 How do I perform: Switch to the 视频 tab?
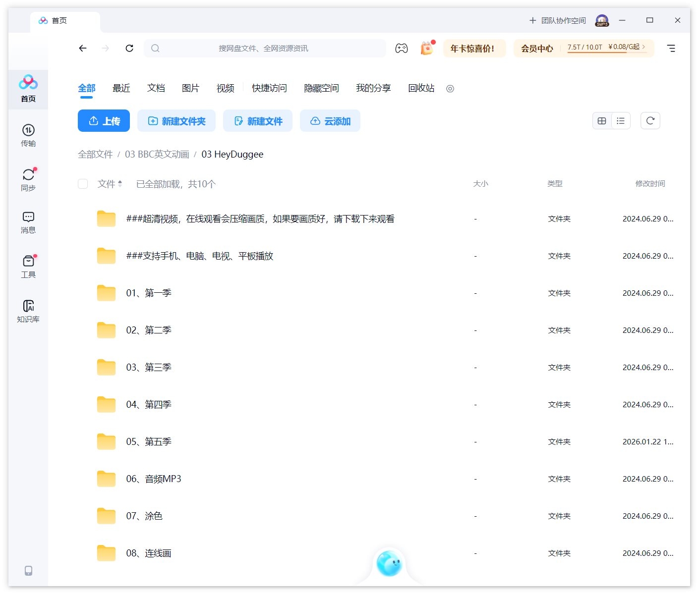click(x=225, y=88)
